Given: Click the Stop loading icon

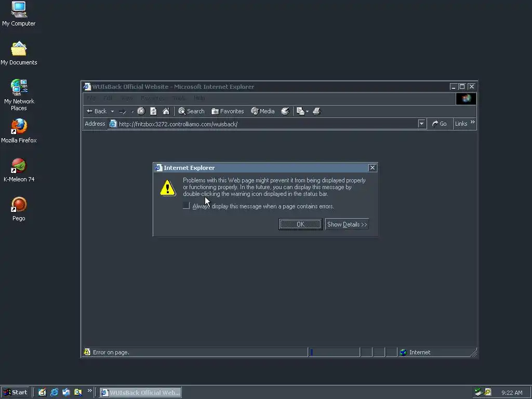Looking at the screenshot, I should click(141, 111).
